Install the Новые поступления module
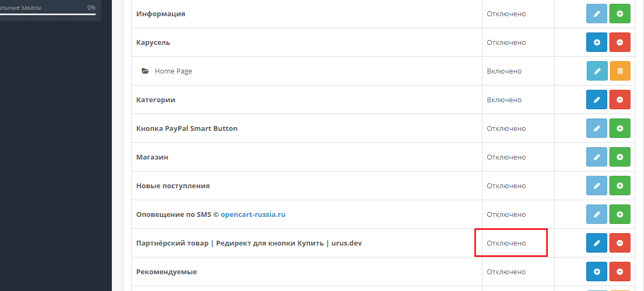The width and height of the screenshot is (644, 291). click(x=620, y=186)
